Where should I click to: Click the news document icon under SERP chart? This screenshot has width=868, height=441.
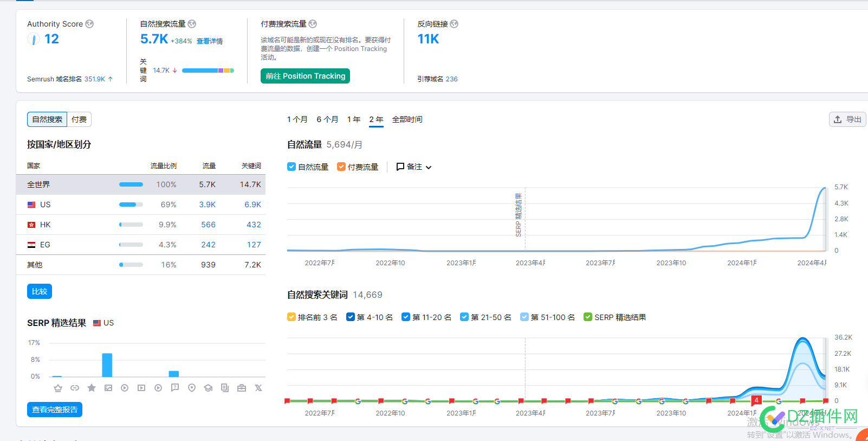pos(225,388)
